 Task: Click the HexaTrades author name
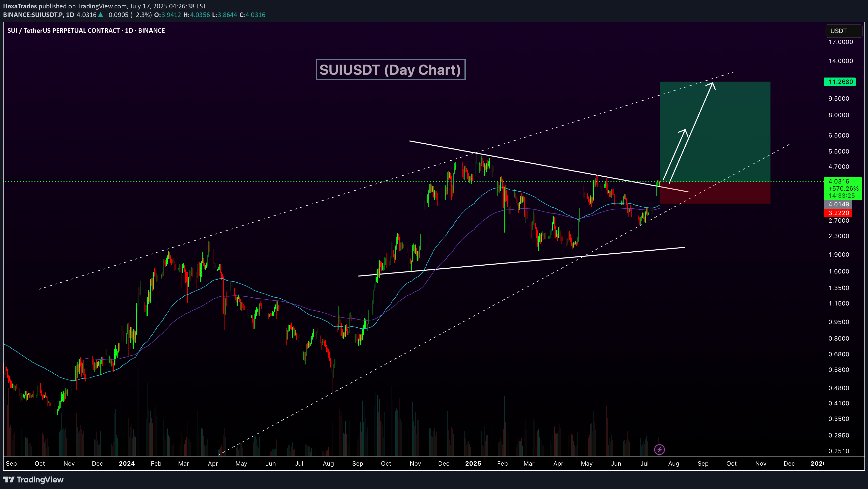(20, 6)
